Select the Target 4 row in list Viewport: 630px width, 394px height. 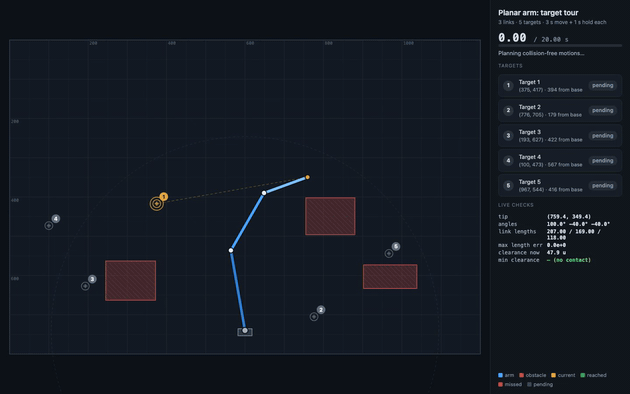560,160
